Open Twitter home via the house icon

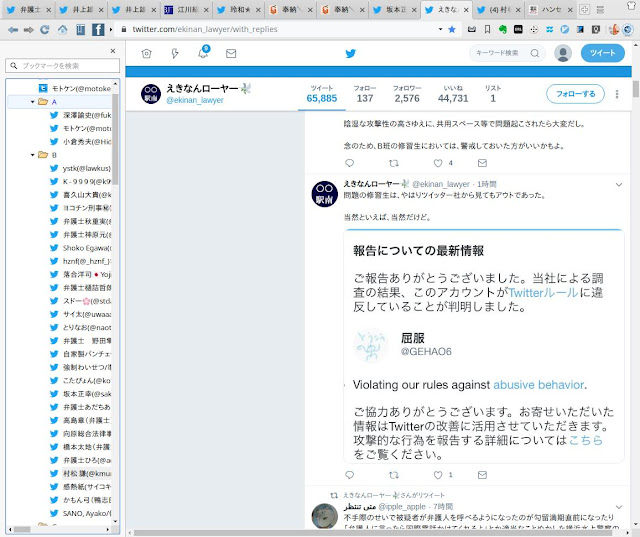pyautogui.click(x=147, y=53)
